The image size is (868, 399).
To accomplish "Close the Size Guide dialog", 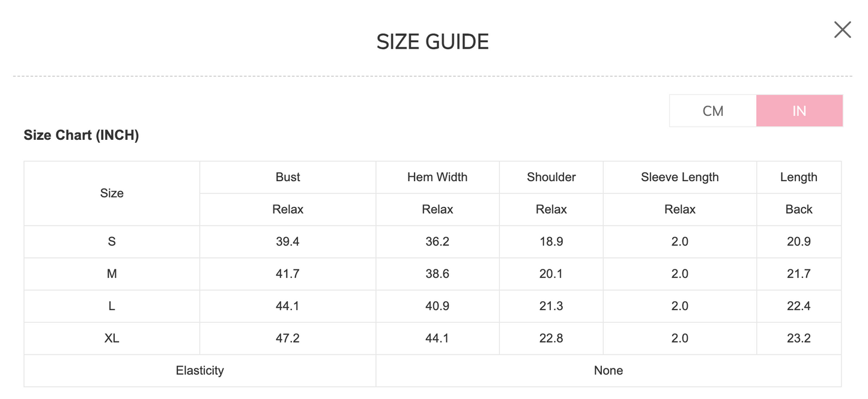I will (842, 29).
